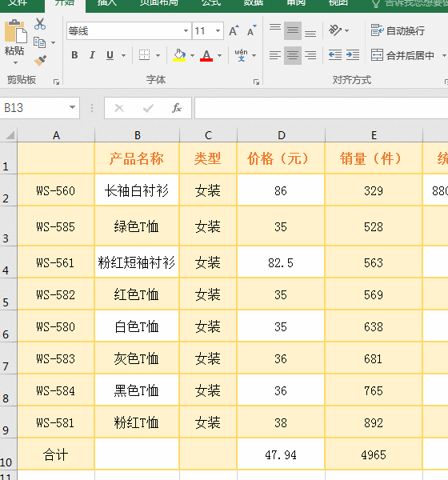Click 自动换行 wrap text button
The height and width of the screenshot is (480, 448).
coord(398,30)
